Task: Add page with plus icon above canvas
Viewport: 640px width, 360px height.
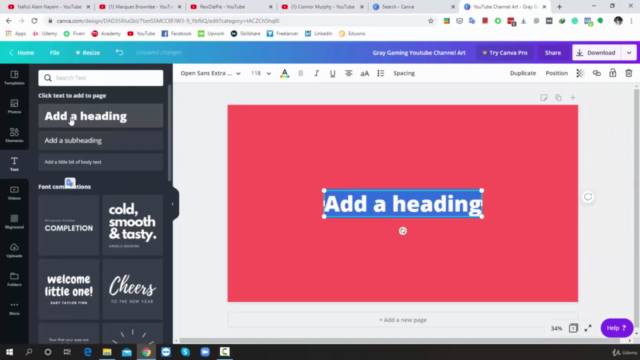Action: click(573, 98)
